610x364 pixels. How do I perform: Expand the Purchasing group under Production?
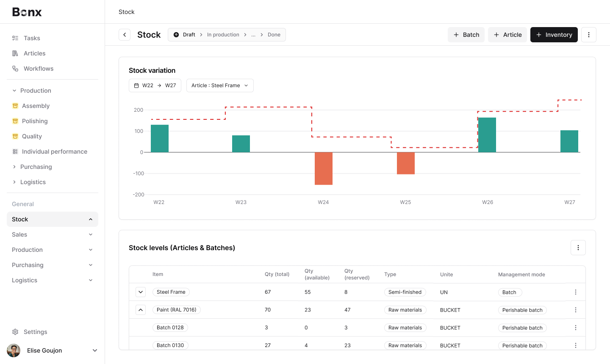(36, 167)
